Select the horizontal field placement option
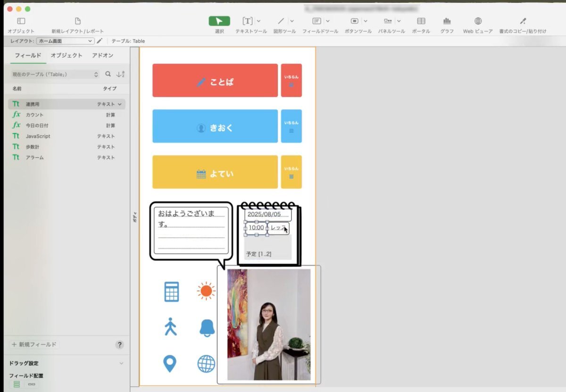The image size is (566, 392). [x=32, y=384]
